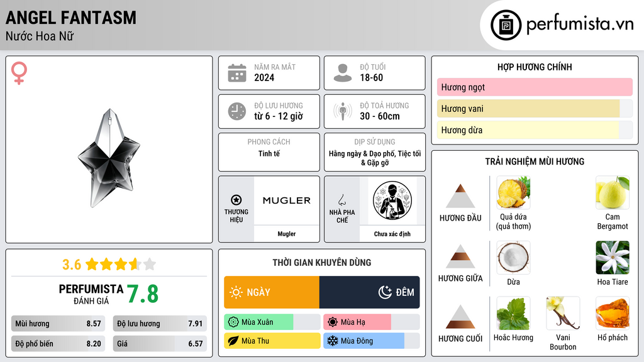This screenshot has width=644, height=362.
Task: Click the Mùa Đông season bar
Action: [371, 341]
